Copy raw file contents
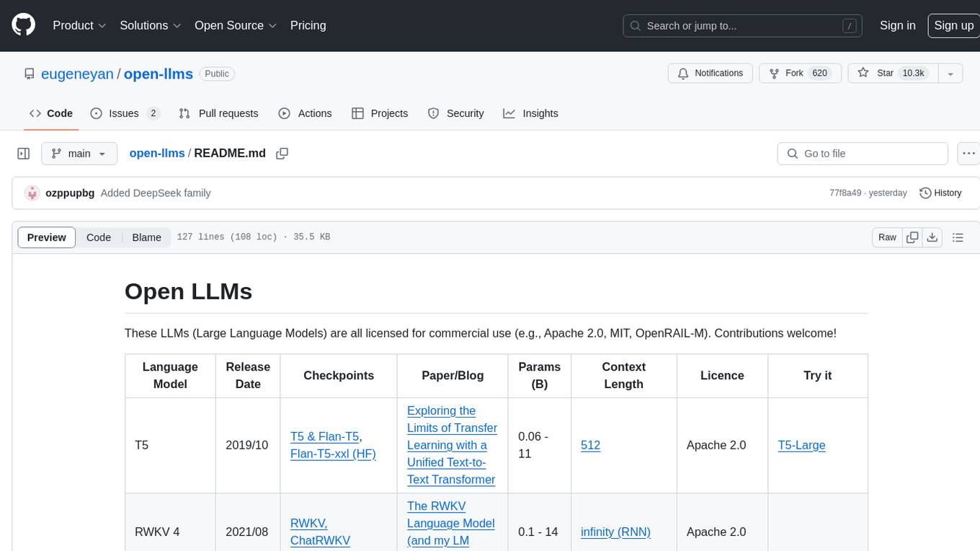 (912, 237)
